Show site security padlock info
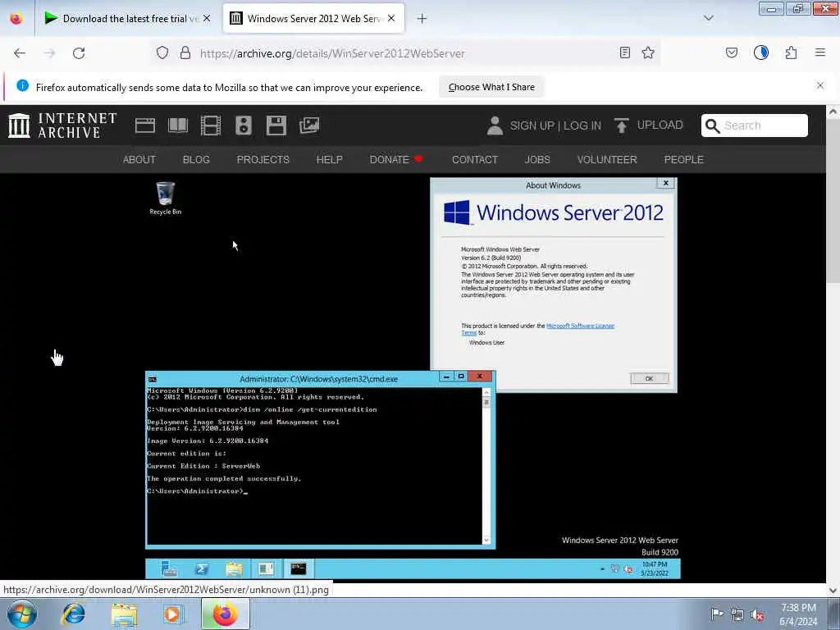Screen dimensions: 840x630 pyautogui.click(x=185, y=52)
